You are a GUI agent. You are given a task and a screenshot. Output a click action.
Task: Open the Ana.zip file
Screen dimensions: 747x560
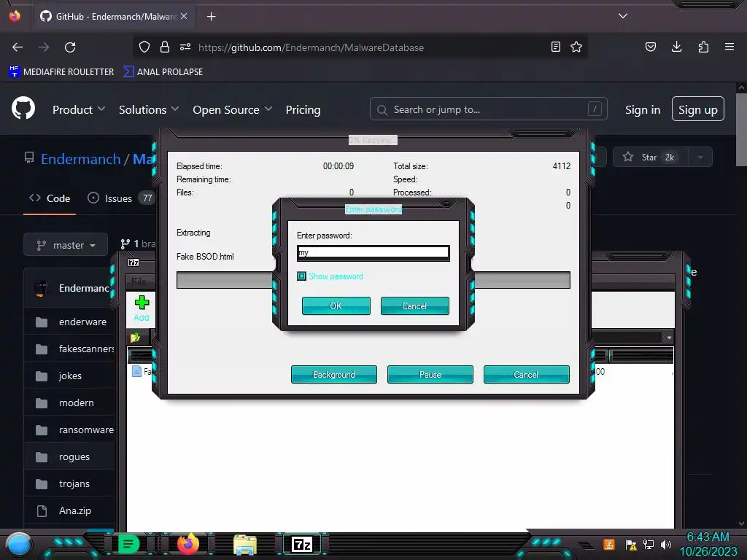75,510
